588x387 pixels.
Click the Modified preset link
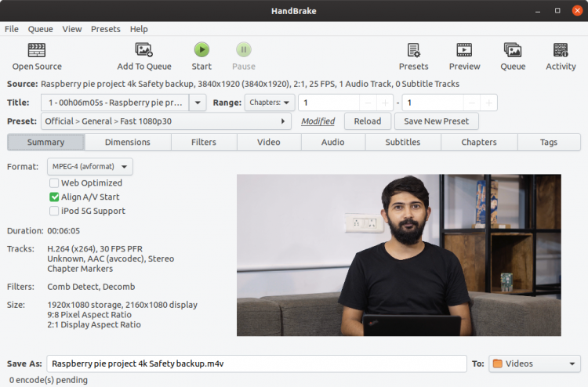coord(318,121)
